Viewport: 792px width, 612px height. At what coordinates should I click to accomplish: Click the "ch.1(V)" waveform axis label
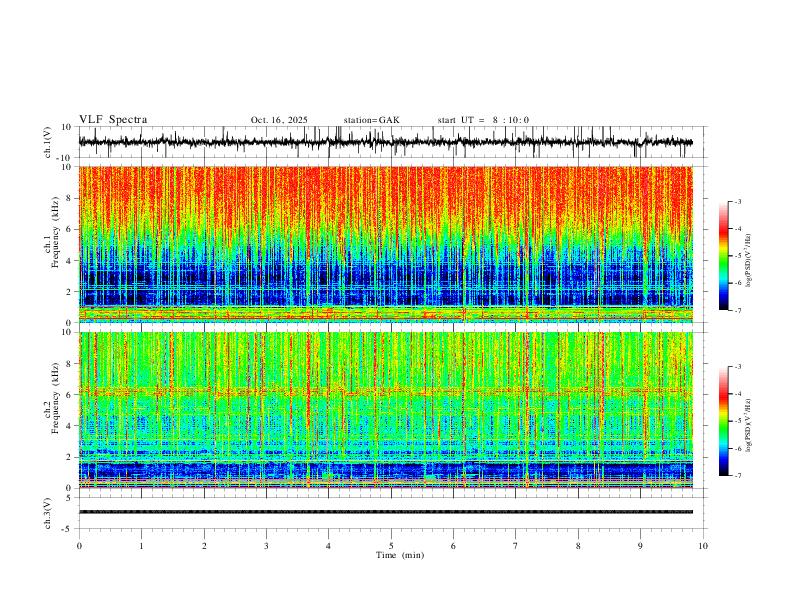point(48,142)
